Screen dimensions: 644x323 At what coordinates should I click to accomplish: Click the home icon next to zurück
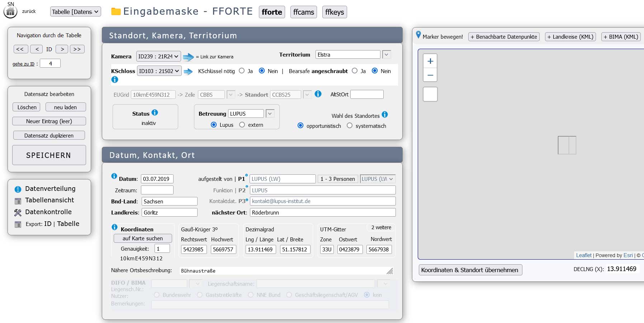click(x=10, y=12)
